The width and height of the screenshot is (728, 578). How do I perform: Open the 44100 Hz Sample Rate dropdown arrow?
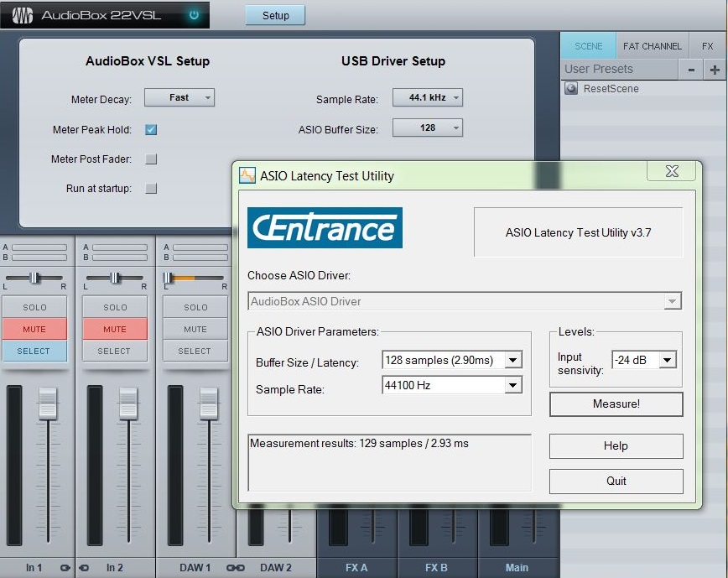(x=513, y=385)
